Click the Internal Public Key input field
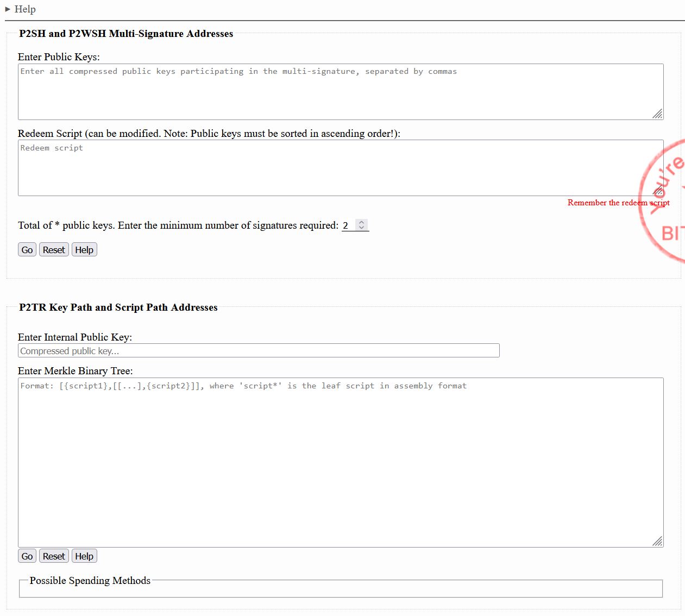This screenshot has height=616, width=685. click(x=259, y=351)
